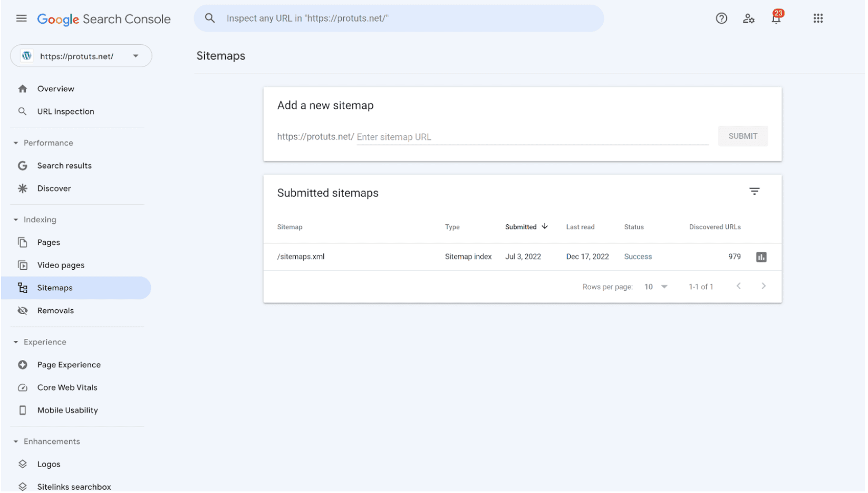Click the Search results Google icon
Viewport: 868px width, 493px height.
click(x=23, y=165)
